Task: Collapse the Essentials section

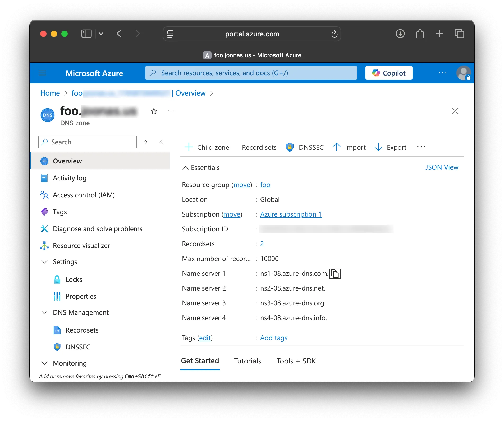Action: tap(186, 168)
